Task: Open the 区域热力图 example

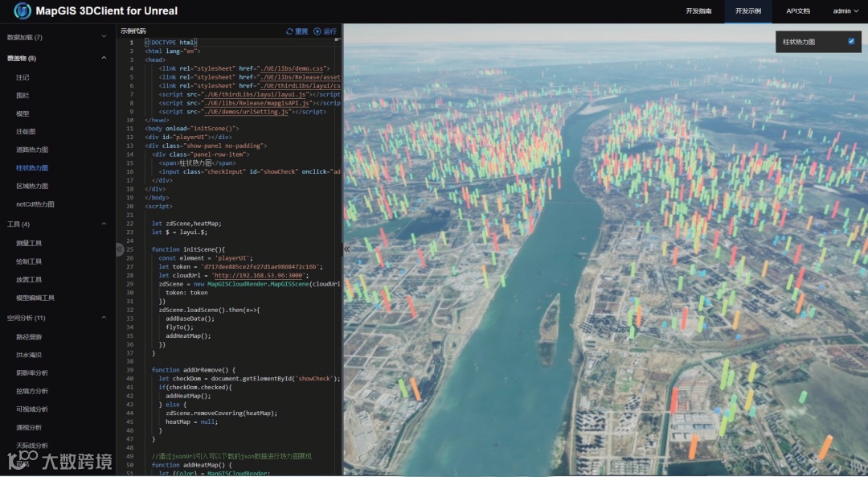Action: (32, 186)
